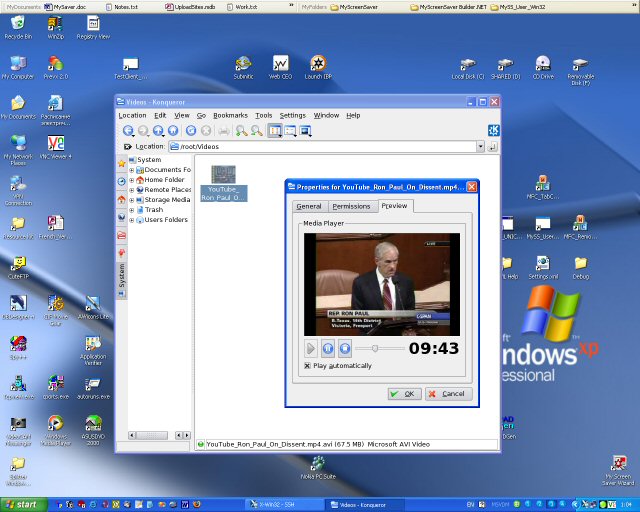Open the Home folder sidebar tab
The width and height of the screenshot is (640, 512).
(121, 199)
